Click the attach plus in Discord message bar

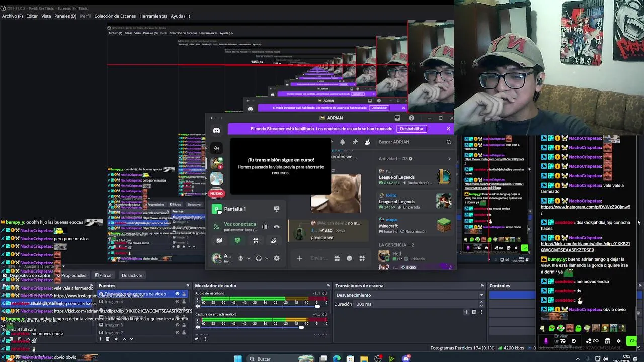click(299, 258)
